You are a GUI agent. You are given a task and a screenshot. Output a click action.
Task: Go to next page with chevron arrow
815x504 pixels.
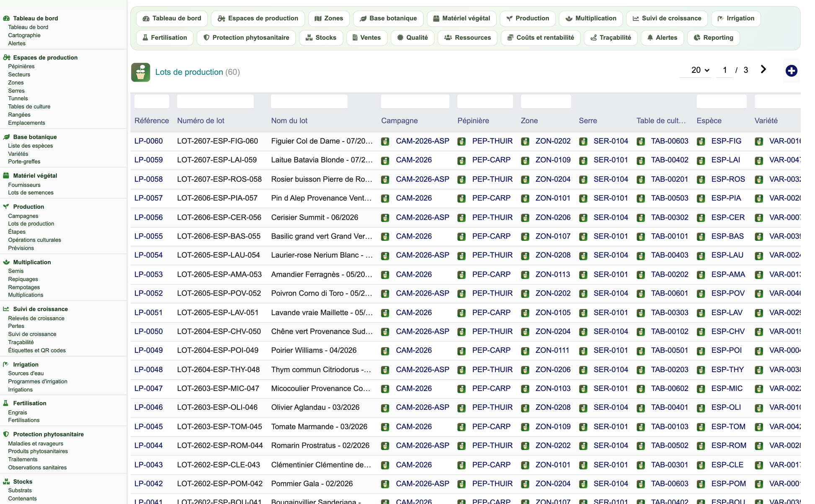click(763, 69)
